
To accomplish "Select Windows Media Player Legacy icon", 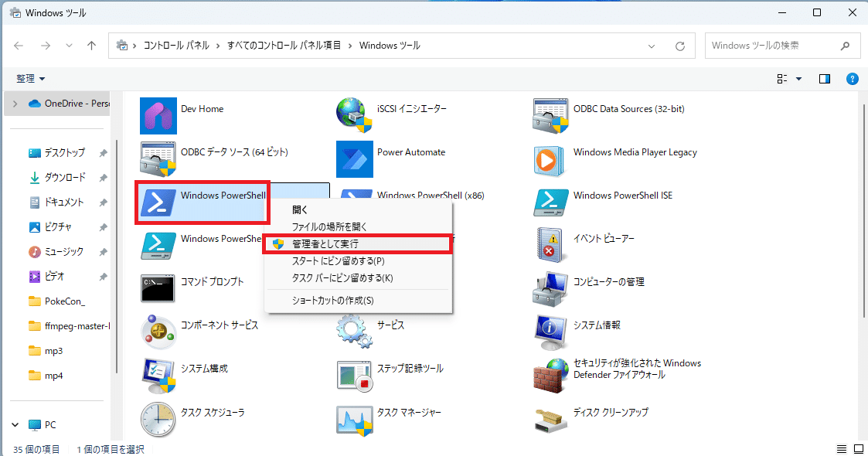I will [x=550, y=161].
